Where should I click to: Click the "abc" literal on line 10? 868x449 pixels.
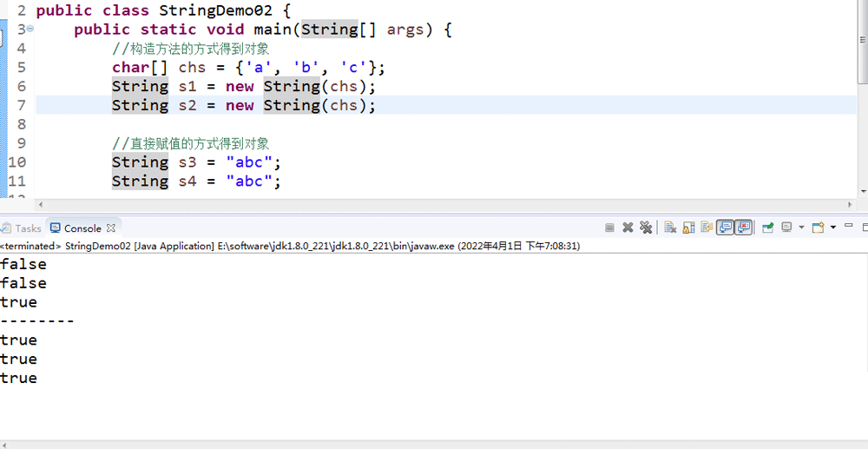pos(249,162)
